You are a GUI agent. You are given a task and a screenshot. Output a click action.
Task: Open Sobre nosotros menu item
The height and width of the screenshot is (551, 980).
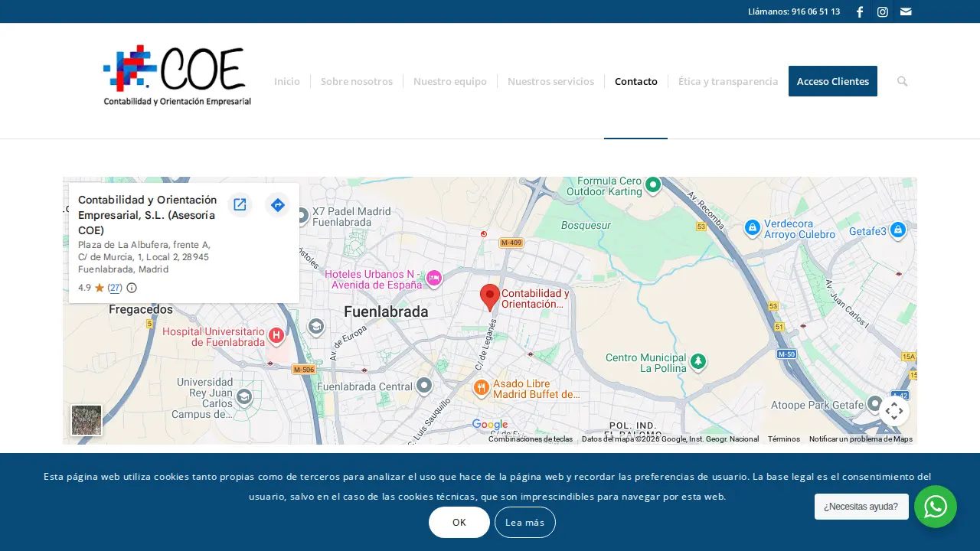(x=357, y=81)
